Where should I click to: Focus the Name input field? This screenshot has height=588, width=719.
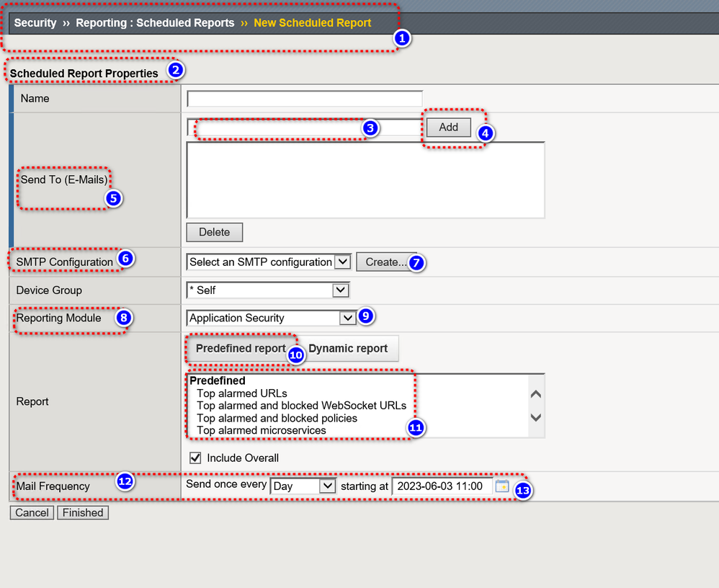(x=305, y=99)
